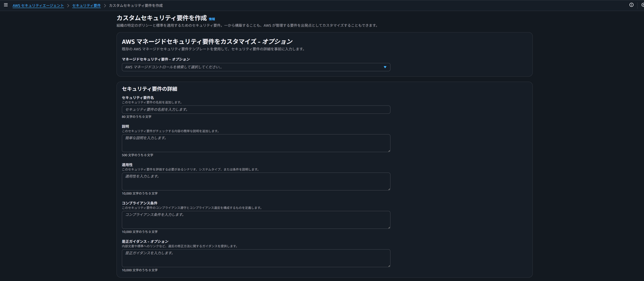Open the 情報 link beside page title
644x281 pixels.
[x=212, y=19]
